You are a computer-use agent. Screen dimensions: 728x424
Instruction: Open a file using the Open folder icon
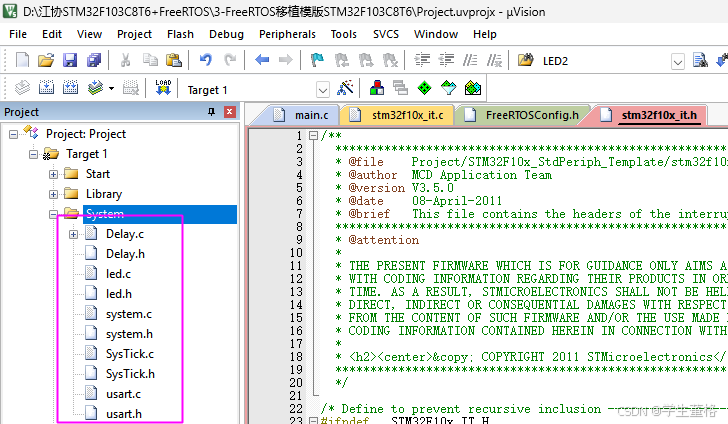click(x=46, y=60)
